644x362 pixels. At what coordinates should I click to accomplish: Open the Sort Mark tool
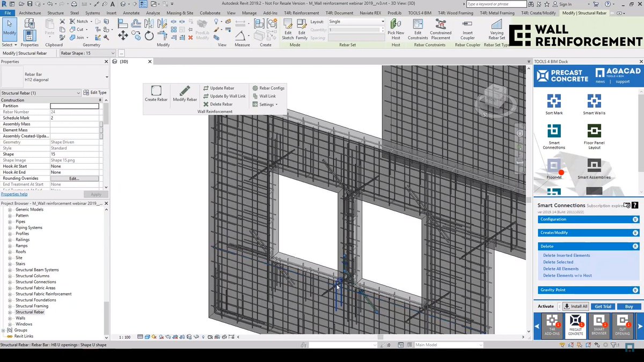click(x=554, y=104)
